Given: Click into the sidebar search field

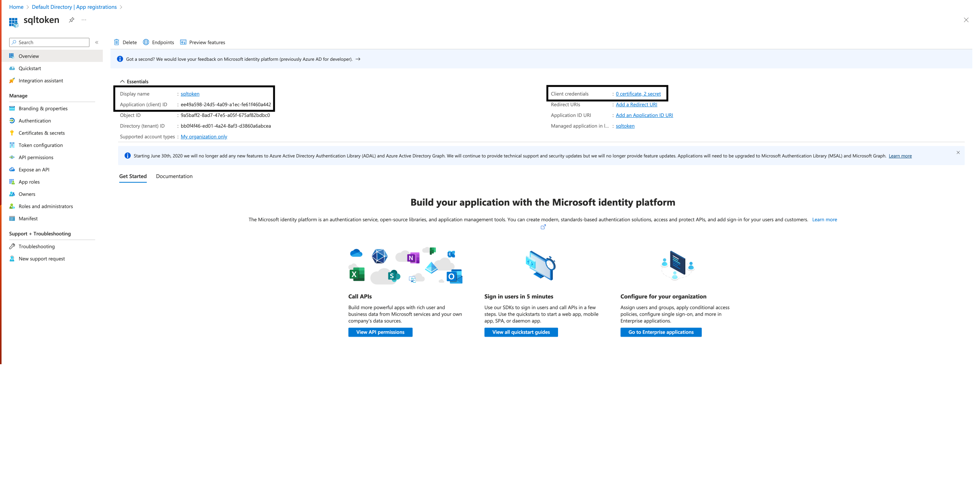Looking at the screenshot, I should 49,42.
